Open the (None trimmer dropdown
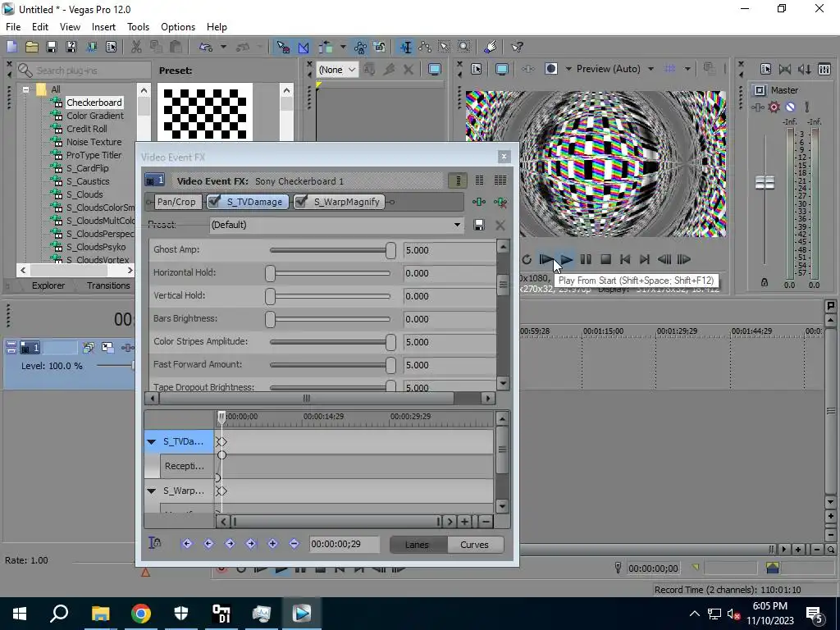Image resolution: width=840 pixels, height=630 pixels. (x=337, y=70)
